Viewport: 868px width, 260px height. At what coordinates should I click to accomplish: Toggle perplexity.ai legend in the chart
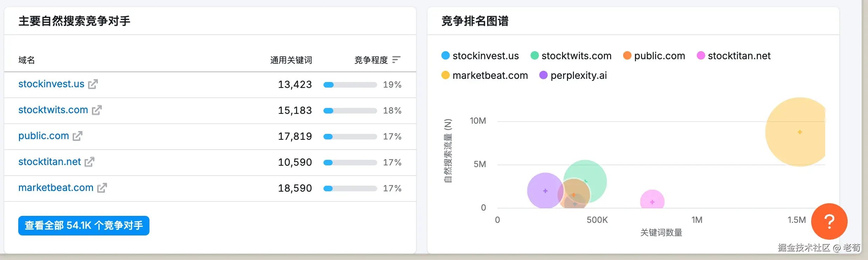(x=573, y=75)
